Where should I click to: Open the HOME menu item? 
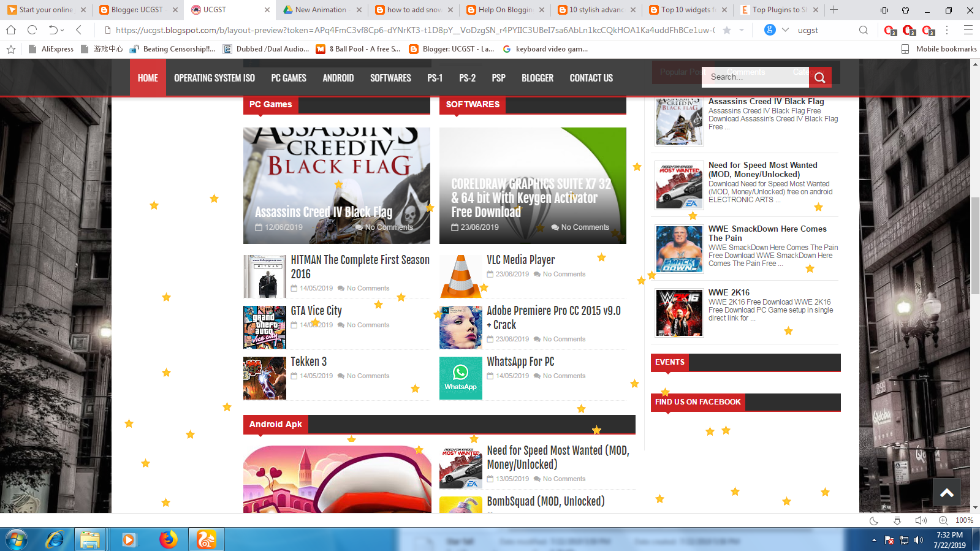[x=148, y=78]
